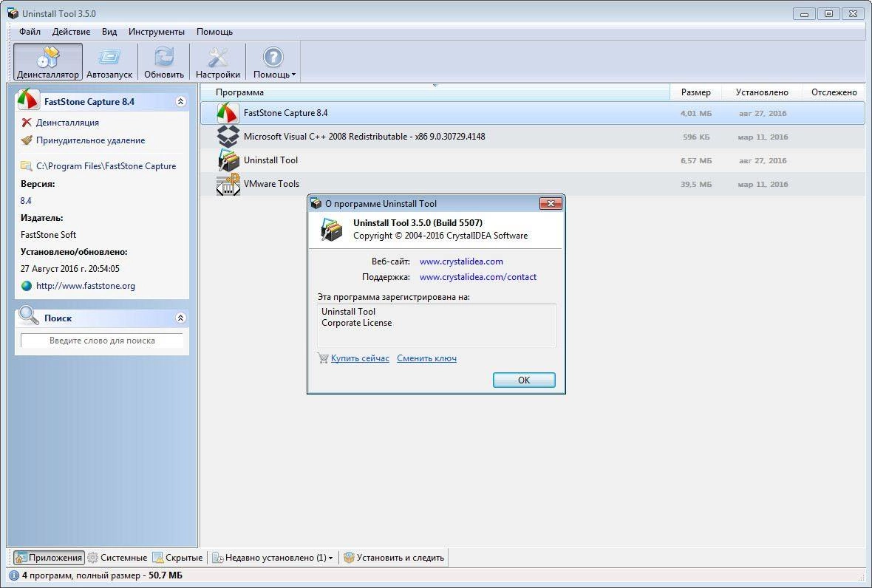Click Установить и следить button
This screenshot has width=872, height=588.
(395, 558)
